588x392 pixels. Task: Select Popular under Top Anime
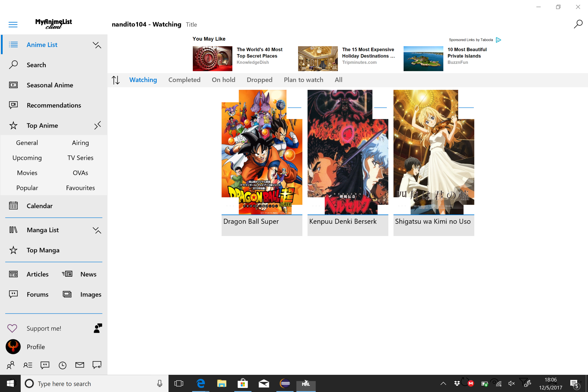pos(27,188)
